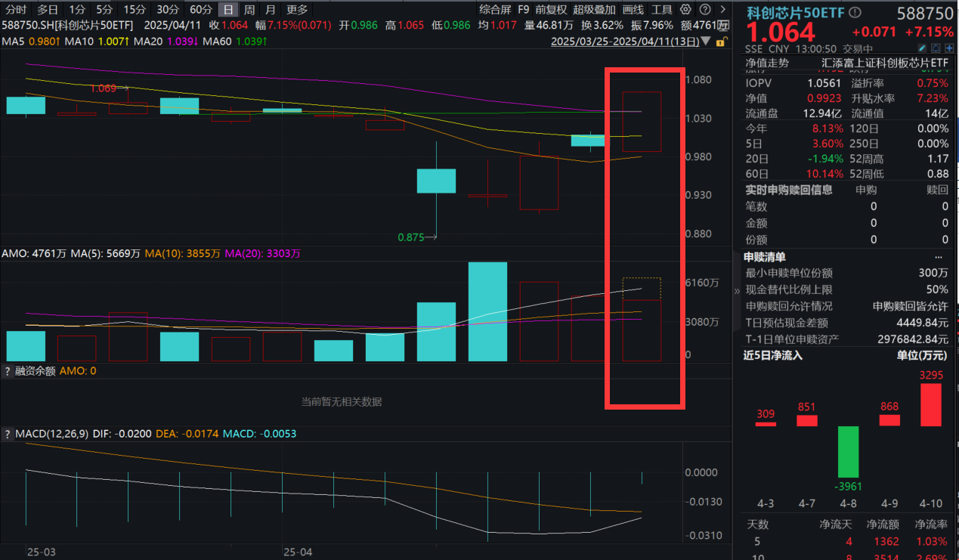The image size is (959, 560).
Task: Toggle 超级叠加 overlay option
Action: click(x=594, y=10)
